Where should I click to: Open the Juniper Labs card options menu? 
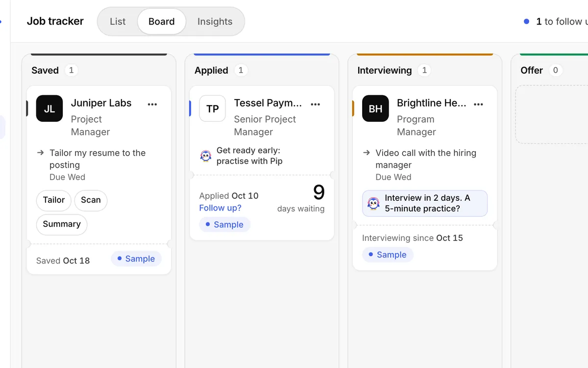pyautogui.click(x=152, y=104)
